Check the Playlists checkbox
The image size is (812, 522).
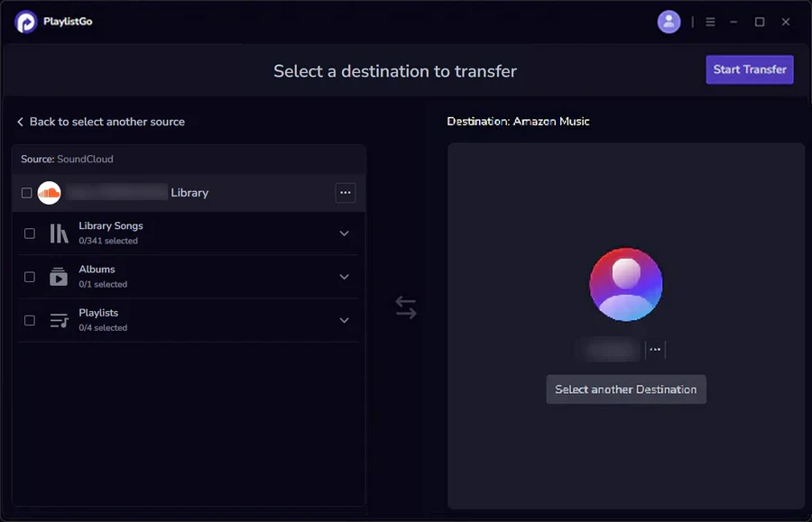30,320
